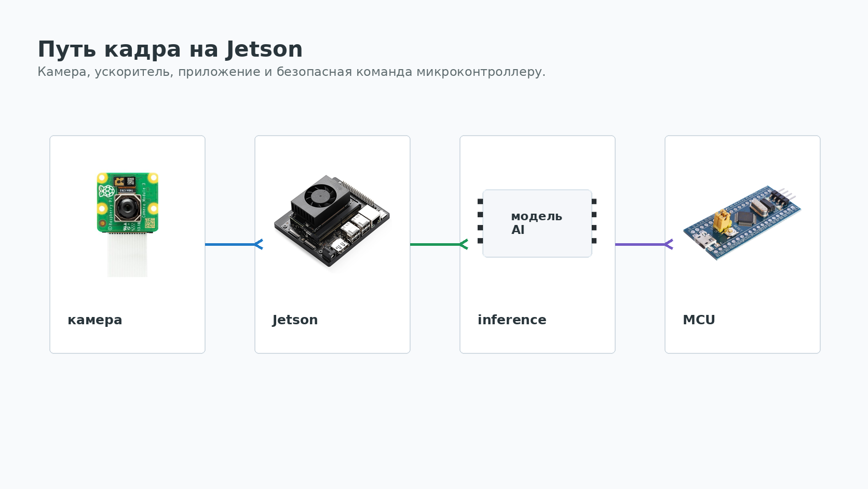
Task: Click the left pins of the AI chip
Action: click(x=480, y=221)
